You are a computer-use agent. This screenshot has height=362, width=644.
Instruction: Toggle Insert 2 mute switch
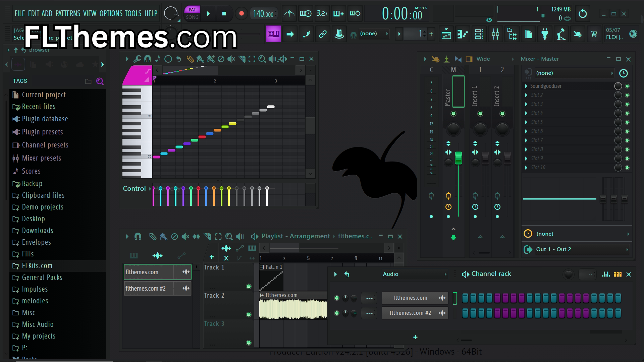pyautogui.click(x=502, y=114)
